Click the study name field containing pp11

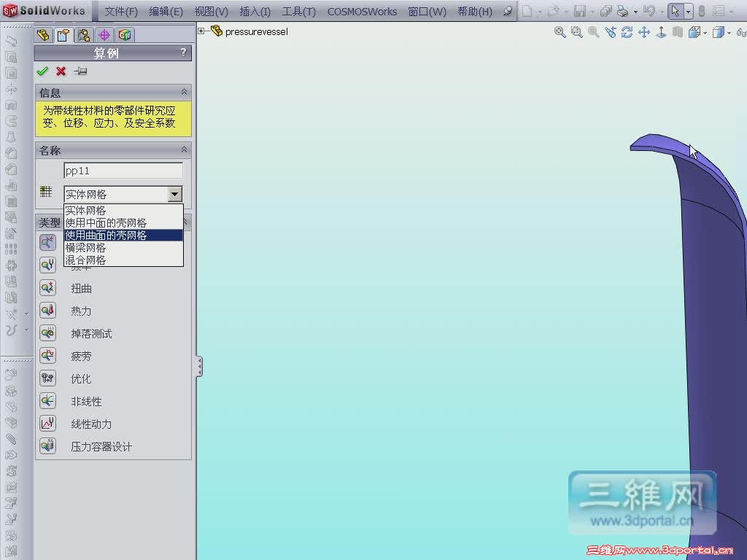tap(123, 171)
